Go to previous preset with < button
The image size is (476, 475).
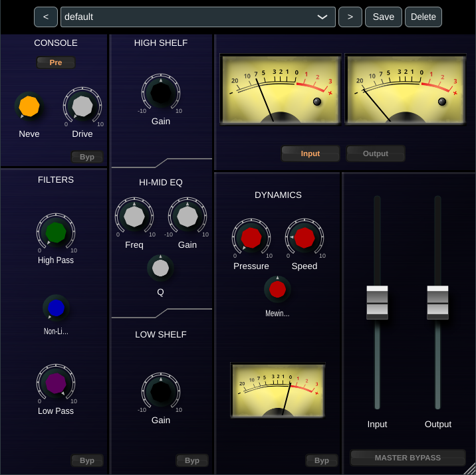coord(46,17)
